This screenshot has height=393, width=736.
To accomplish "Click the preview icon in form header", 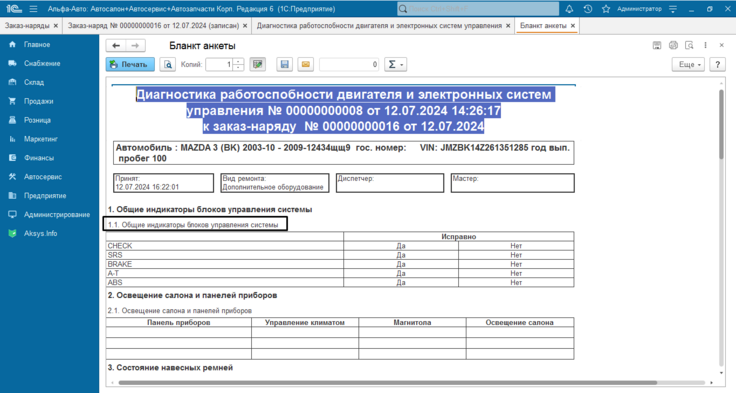I will pyautogui.click(x=689, y=46).
